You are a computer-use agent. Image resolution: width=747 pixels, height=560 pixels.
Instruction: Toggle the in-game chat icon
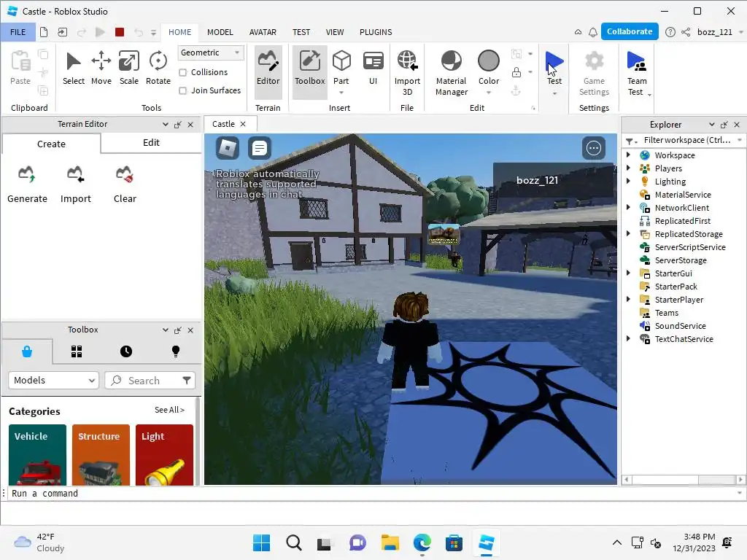[x=260, y=148]
